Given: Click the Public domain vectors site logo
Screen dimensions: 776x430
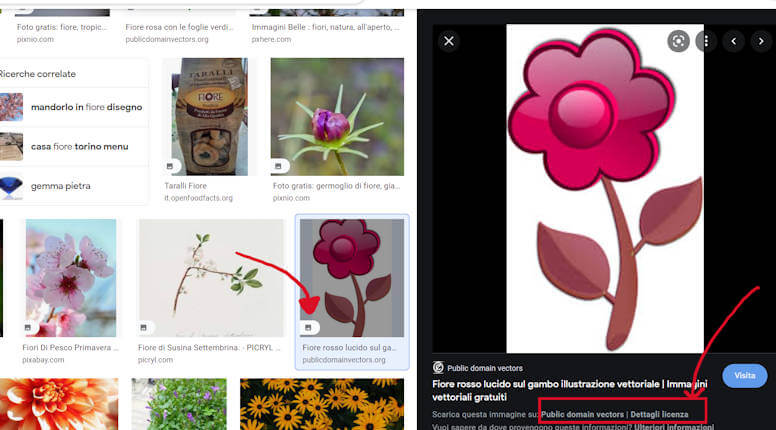Looking at the screenshot, I should coord(438,367).
